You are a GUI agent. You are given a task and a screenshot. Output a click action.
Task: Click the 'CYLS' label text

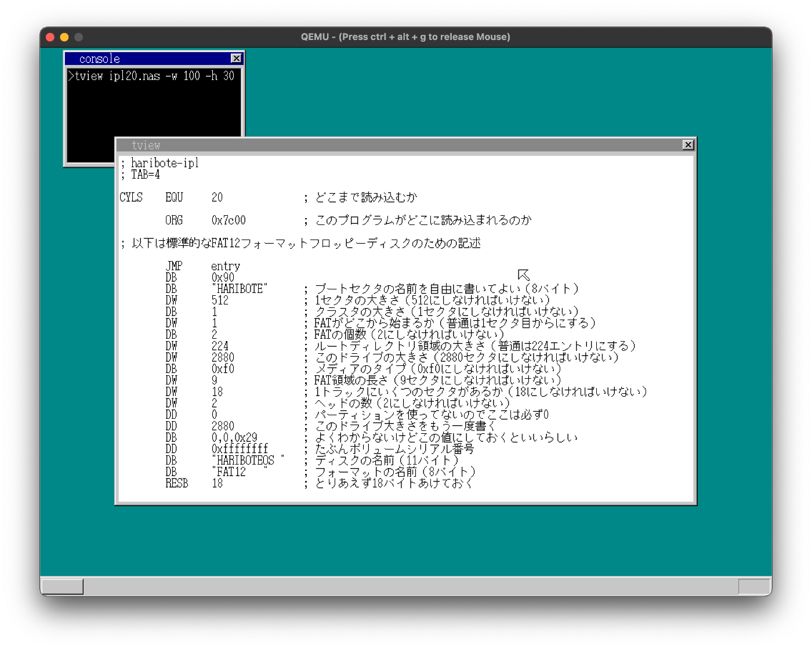pos(131,197)
